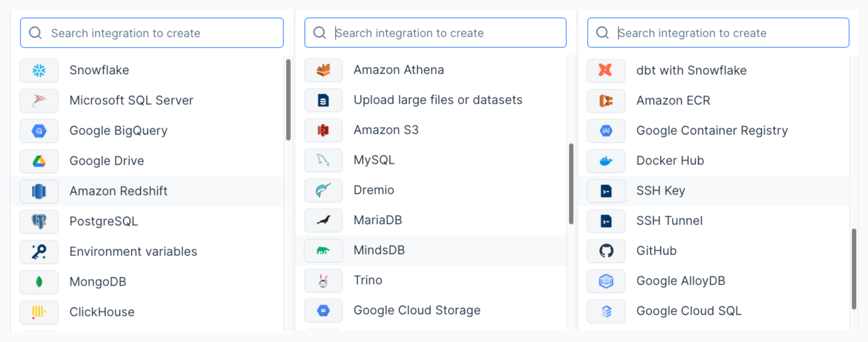The image size is (868, 342).
Task: Select the SSH Key list entry
Action: pyautogui.click(x=660, y=191)
